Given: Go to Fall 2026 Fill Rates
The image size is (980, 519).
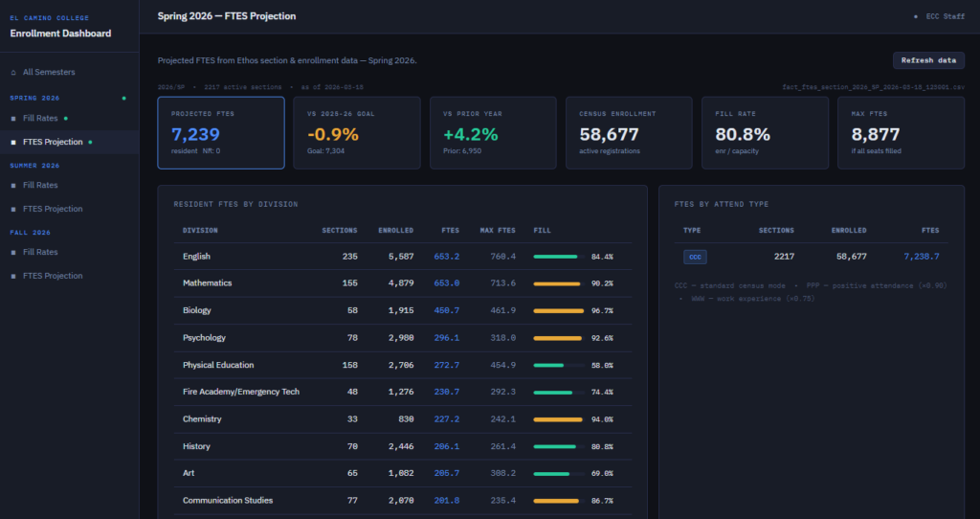Looking at the screenshot, I should coord(40,253).
